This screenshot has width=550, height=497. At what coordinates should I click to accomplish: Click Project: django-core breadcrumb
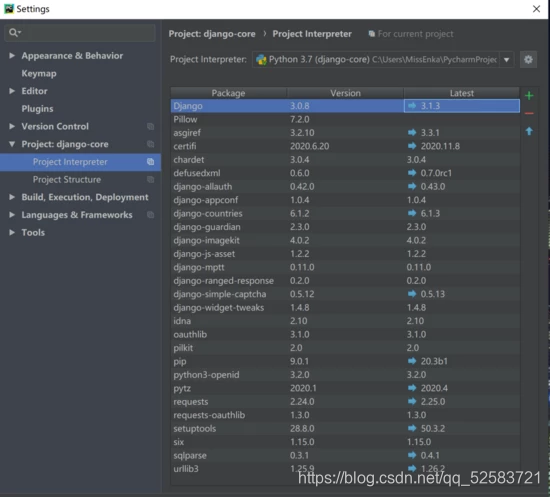point(212,34)
